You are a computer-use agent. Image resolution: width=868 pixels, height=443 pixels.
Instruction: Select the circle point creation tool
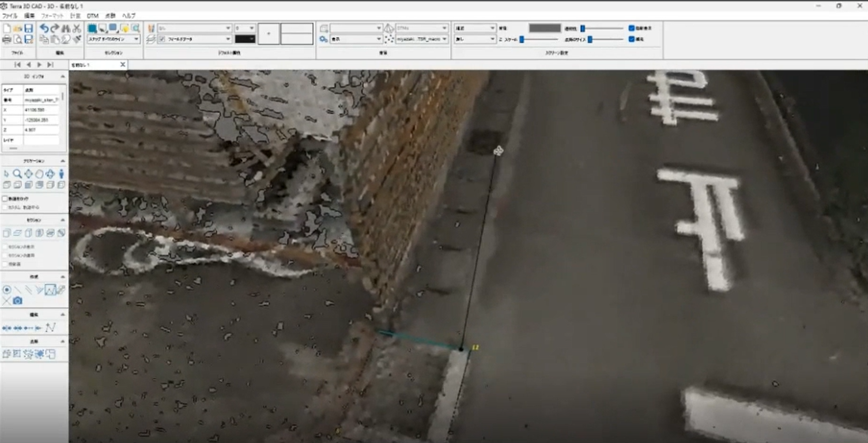(x=7, y=289)
